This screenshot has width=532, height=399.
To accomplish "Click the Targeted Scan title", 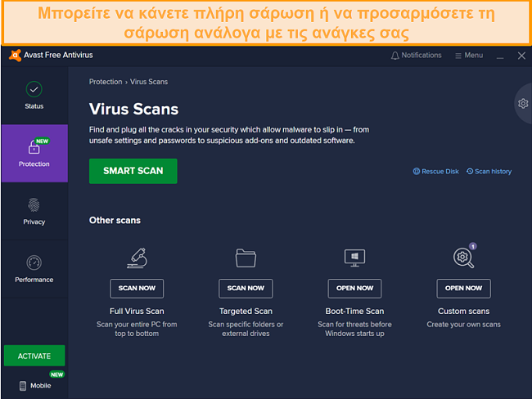I will pyautogui.click(x=246, y=312).
